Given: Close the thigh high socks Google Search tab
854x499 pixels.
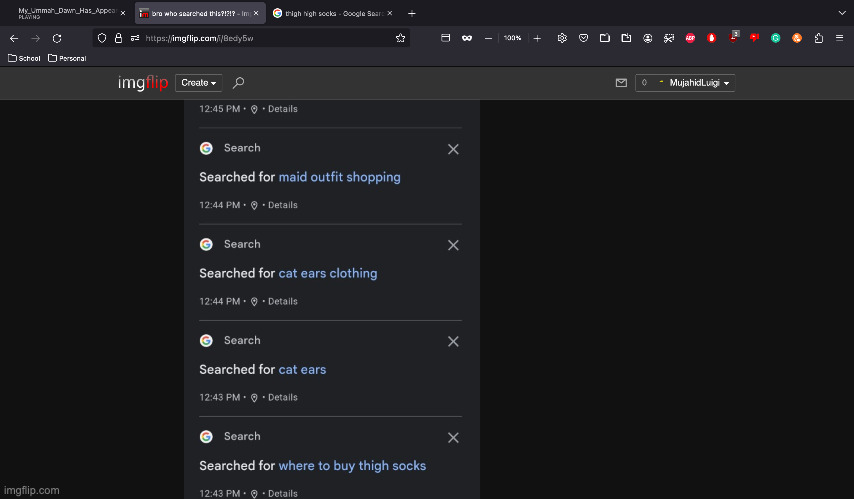Looking at the screenshot, I should (x=389, y=13).
